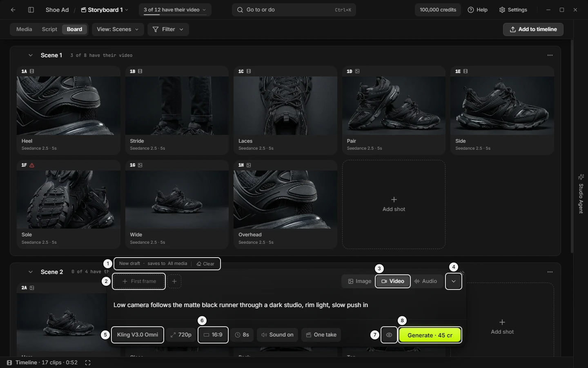Select the Board tab
Screen dimensions: 588x368
74,29
